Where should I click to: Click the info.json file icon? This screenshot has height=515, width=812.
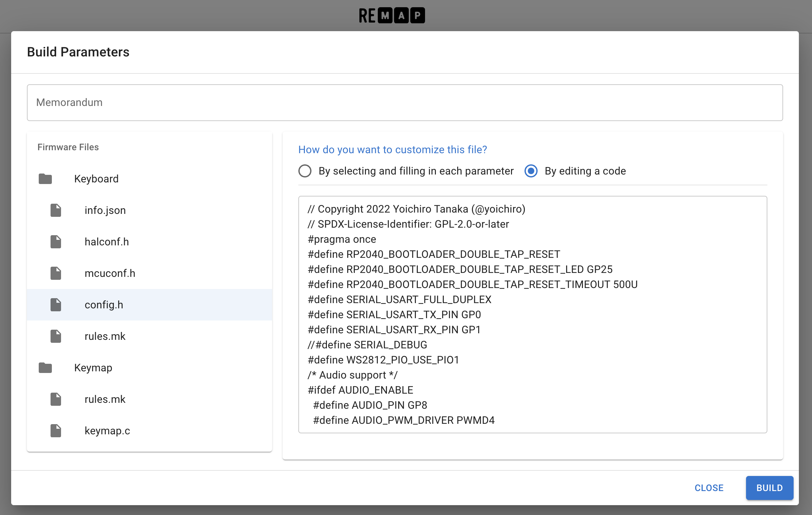pos(56,210)
